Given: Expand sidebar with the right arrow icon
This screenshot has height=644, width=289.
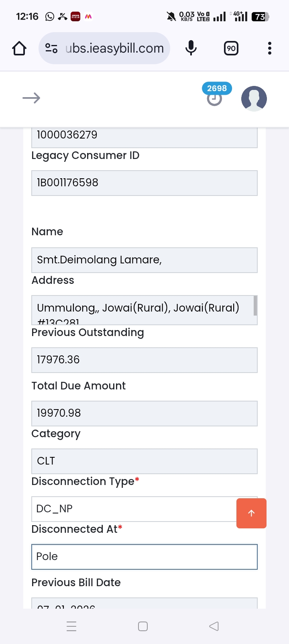Looking at the screenshot, I should click(x=31, y=98).
